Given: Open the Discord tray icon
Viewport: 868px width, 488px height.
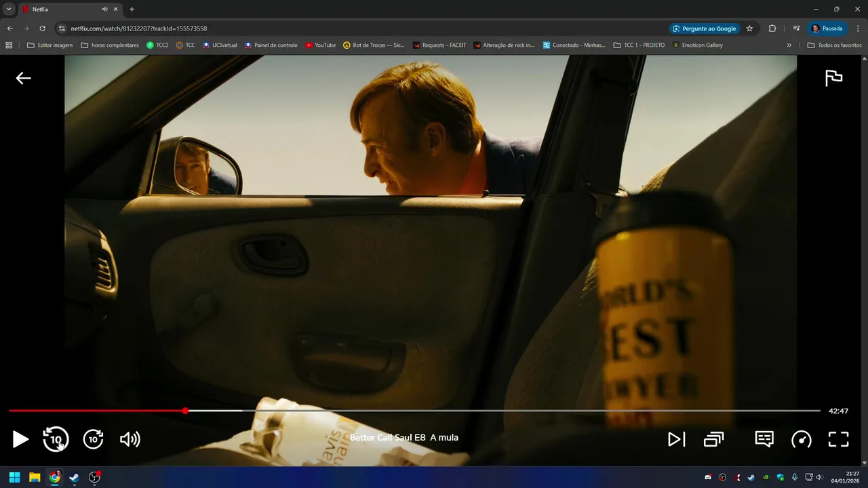Looking at the screenshot, I should [709, 477].
